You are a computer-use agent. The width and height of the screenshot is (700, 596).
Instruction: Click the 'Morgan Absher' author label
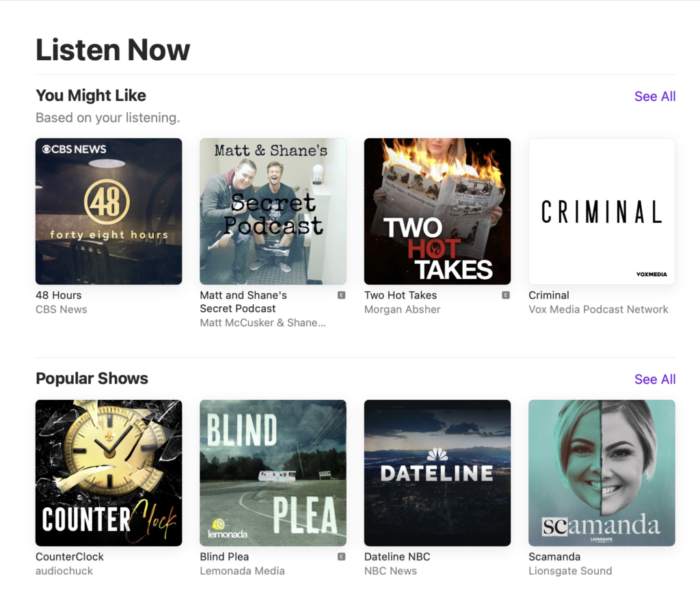click(402, 310)
